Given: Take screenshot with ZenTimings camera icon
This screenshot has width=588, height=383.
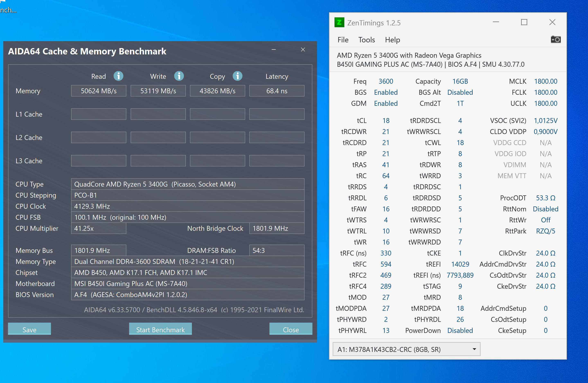Looking at the screenshot, I should click(556, 39).
